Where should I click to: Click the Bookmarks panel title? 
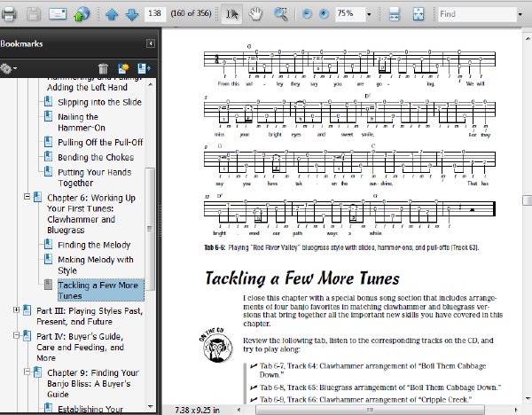tap(21, 43)
